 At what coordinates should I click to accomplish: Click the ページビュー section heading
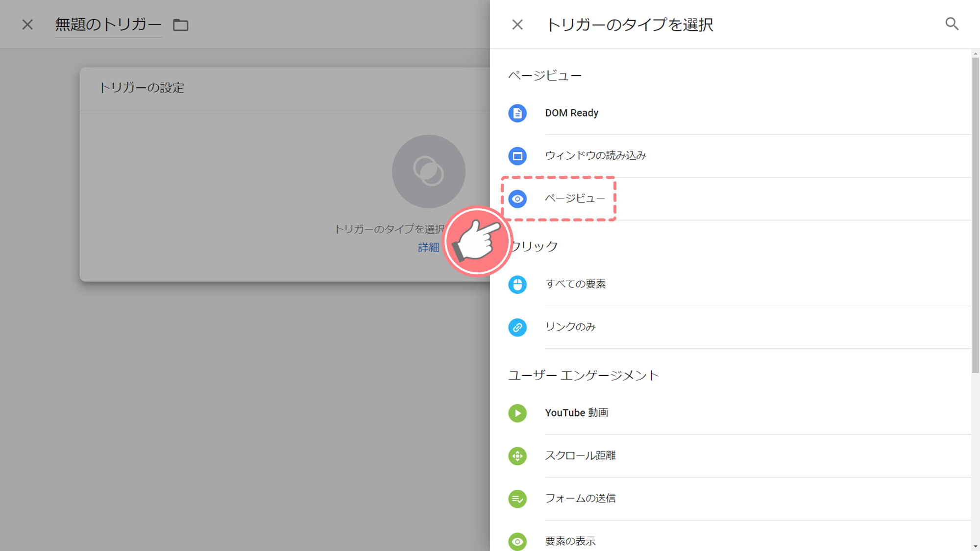coord(544,76)
